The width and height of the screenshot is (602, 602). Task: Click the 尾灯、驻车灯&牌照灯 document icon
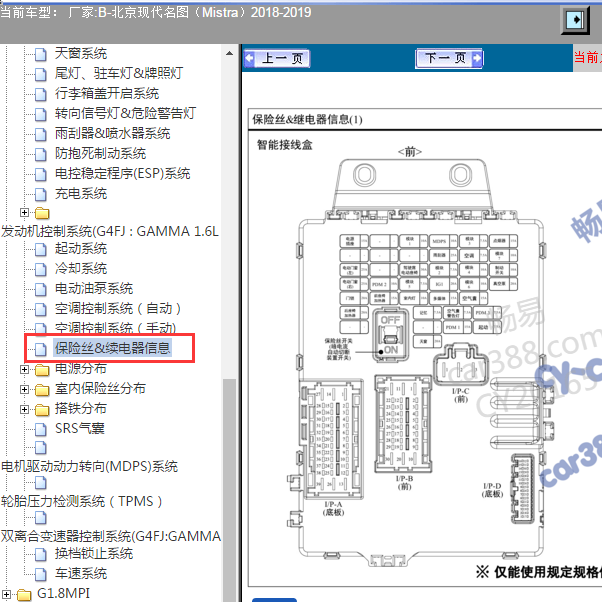point(41,74)
